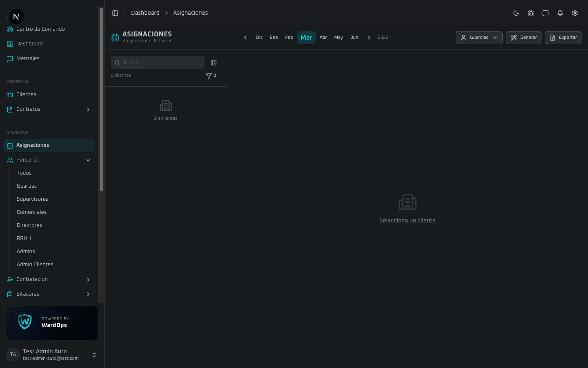
Task: Click the bug report icon
Action: (x=531, y=13)
